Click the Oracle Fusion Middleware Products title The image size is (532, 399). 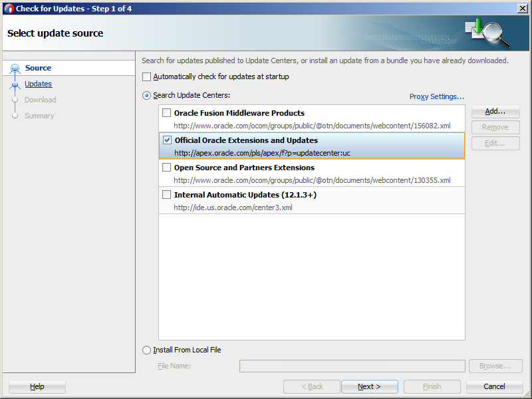tap(239, 113)
